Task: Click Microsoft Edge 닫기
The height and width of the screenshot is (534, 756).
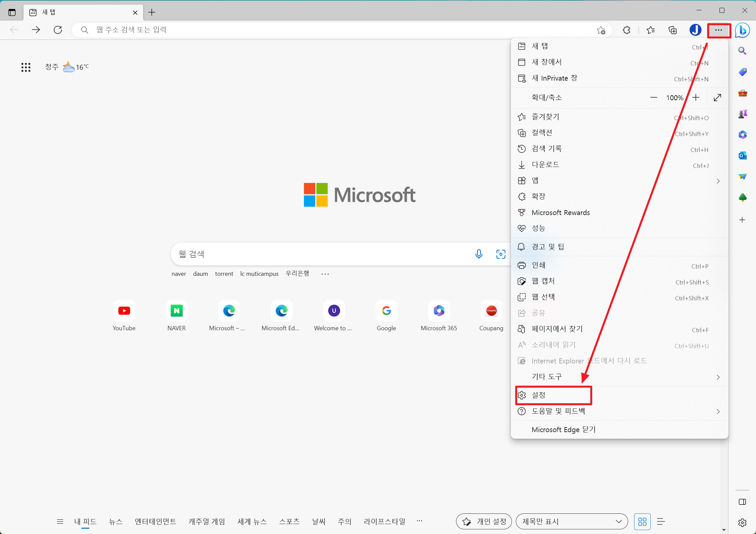Action: coord(619,430)
